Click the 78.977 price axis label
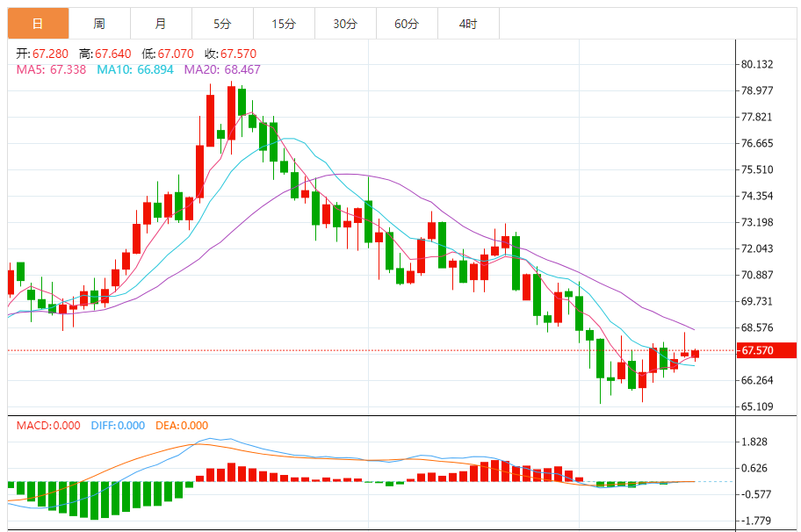Screen dimensions: 801x532 point(757,90)
